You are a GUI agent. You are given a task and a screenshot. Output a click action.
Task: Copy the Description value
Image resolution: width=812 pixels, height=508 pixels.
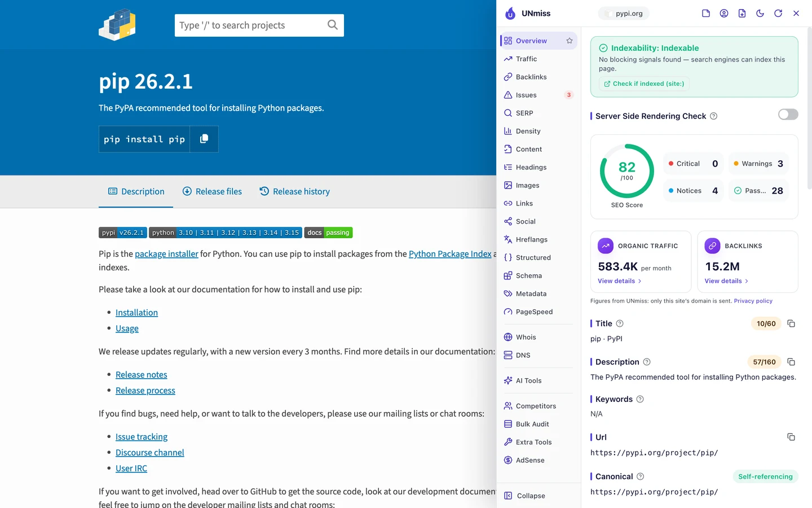[791, 362]
